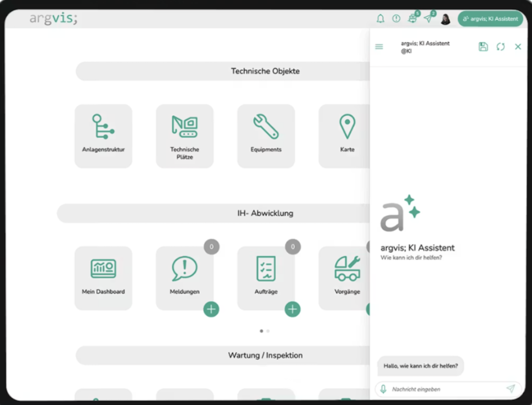532x405 pixels.
Task: Open the Karte map pin tile
Action: 344,136
